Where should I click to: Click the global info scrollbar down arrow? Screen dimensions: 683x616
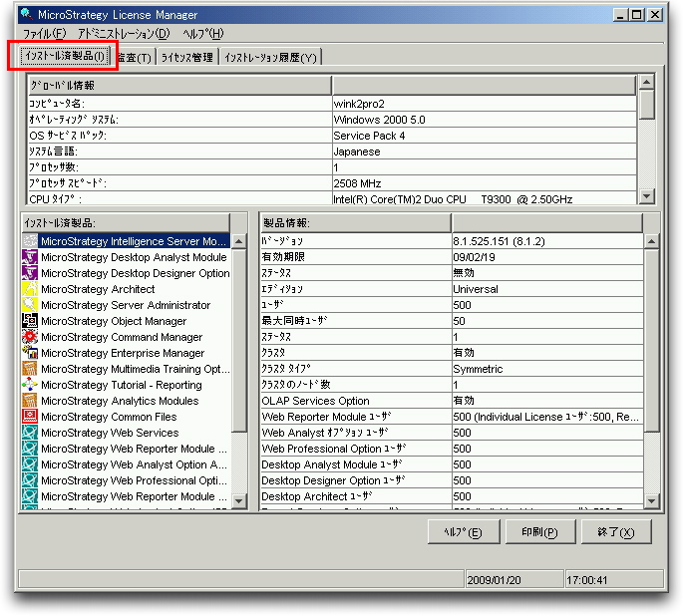pos(647,196)
